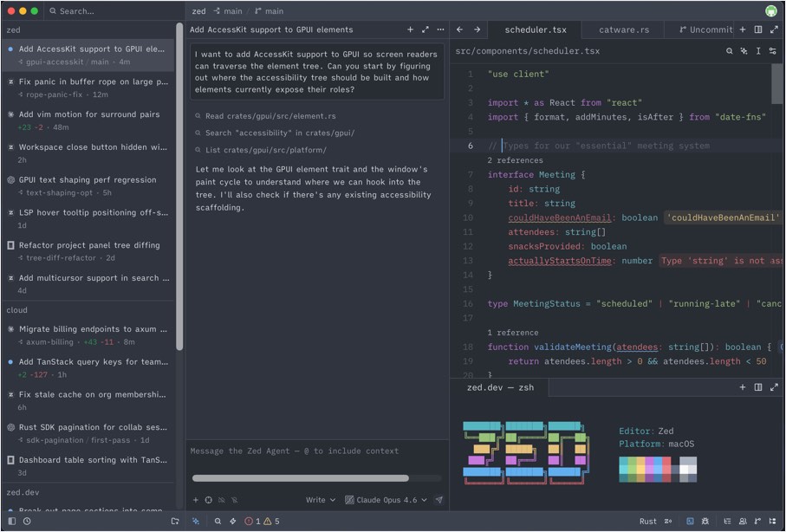Open Search "accessibility" in crates/gpui tool call
This screenshot has width=786, height=532.
[275, 133]
